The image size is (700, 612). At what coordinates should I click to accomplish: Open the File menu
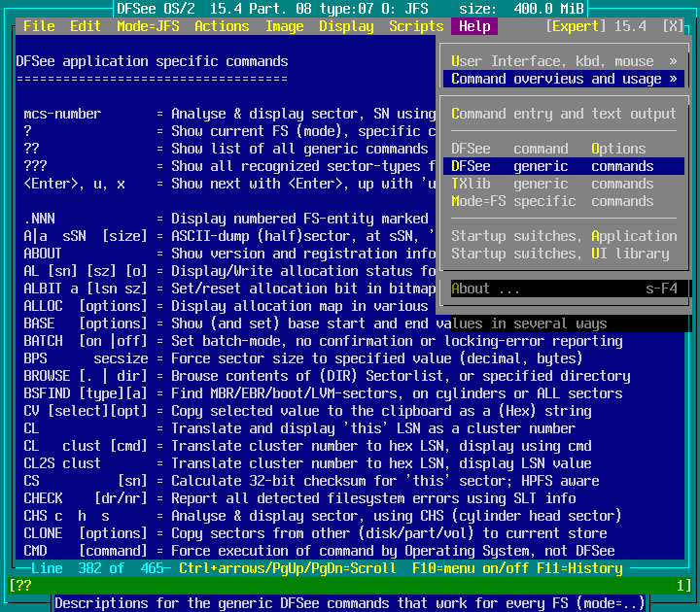click(39, 26)
